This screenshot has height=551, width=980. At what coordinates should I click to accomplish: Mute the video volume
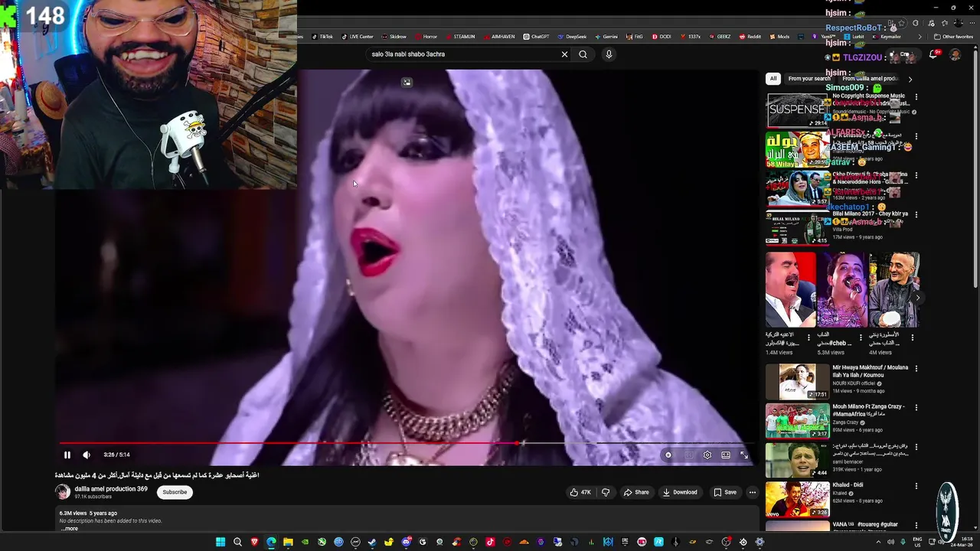coord(86,455)
